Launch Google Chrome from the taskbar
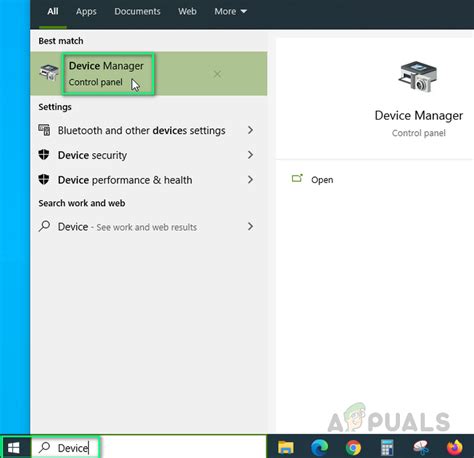The height and width of the screenshot is (458, 474). point(353,448)
